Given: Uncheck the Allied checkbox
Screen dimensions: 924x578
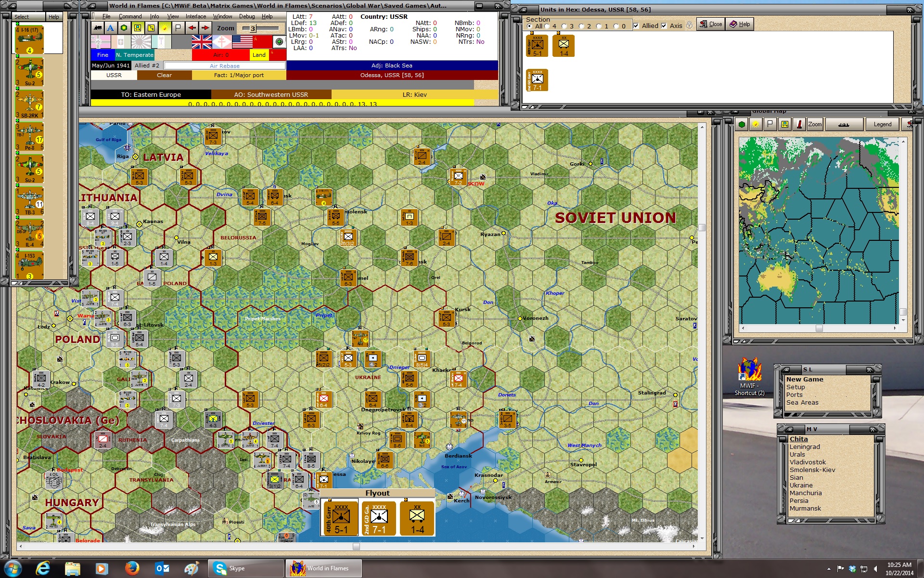Looking at the screenshot, I should point(636,26).
